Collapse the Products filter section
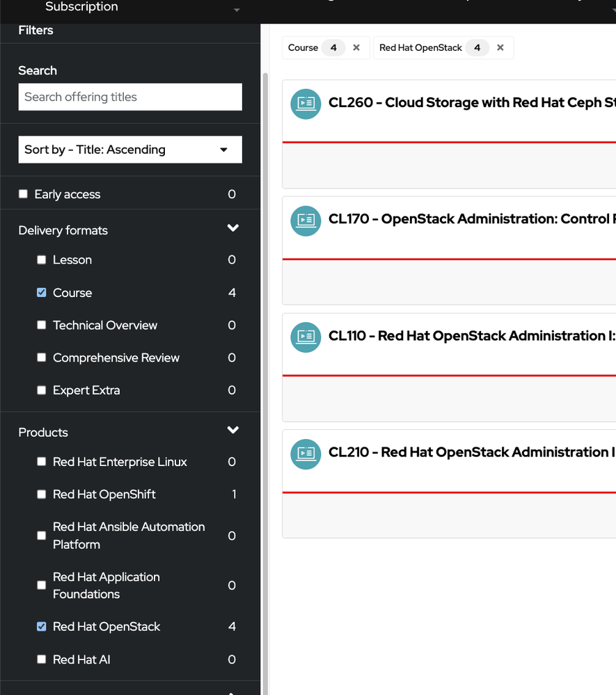The height and width of the screenshot is (695, 616). (x=232, y=431)
